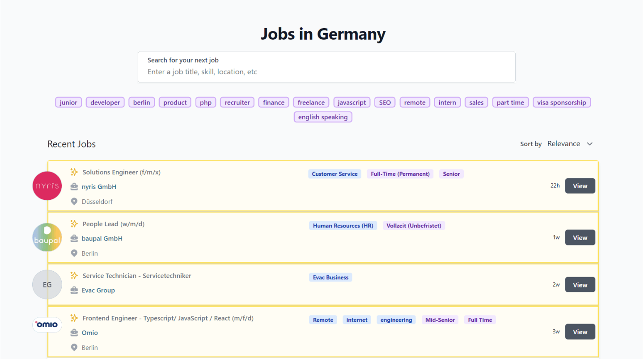Toggle the english speaking filter
Viewport: 644px width, 362px height.
point(323,117)
